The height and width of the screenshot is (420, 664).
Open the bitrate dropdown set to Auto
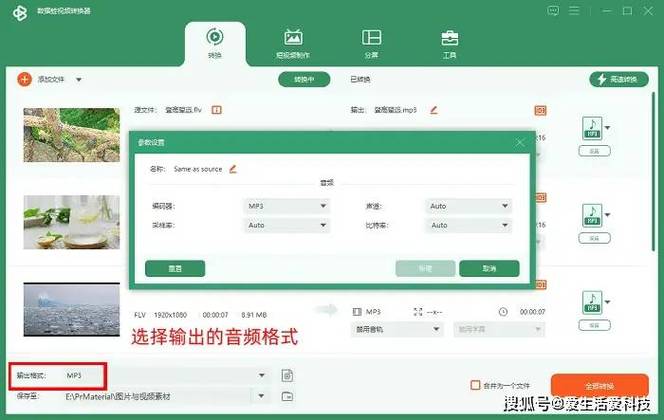[x=468, y=225]
